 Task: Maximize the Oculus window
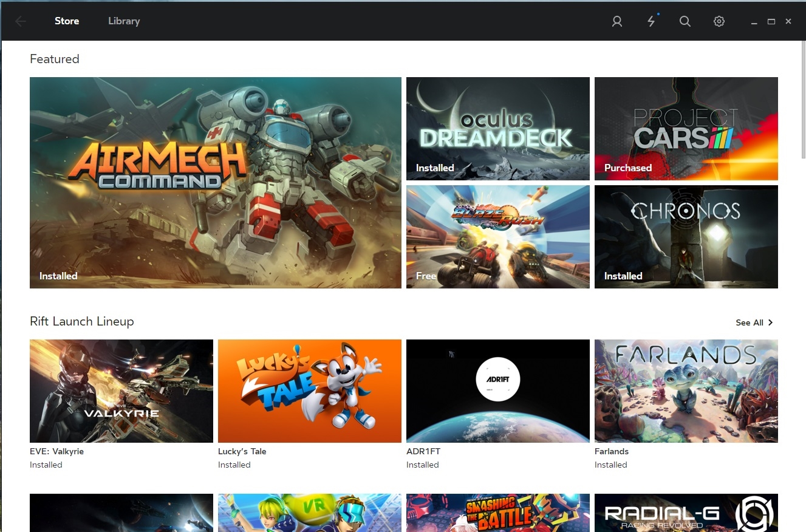[771, 21]
